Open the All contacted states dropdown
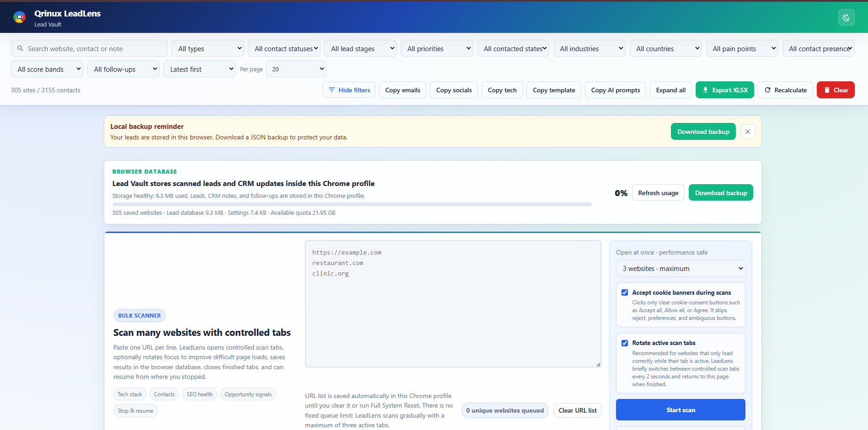 [513, 48]
